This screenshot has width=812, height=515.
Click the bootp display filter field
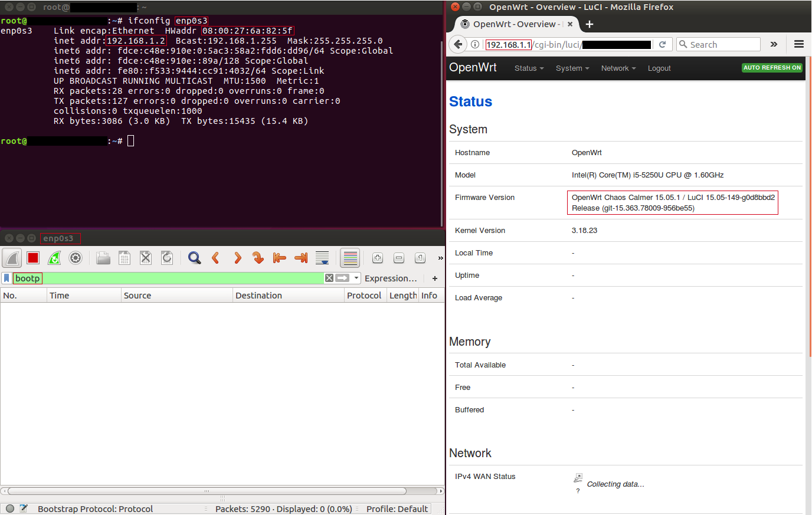(x=168, y=278)
